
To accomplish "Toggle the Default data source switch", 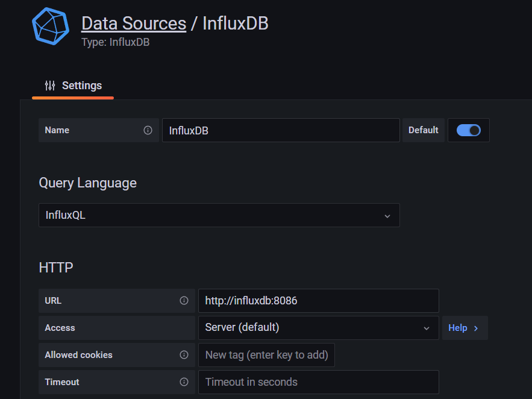I will [x=469, y=130].
